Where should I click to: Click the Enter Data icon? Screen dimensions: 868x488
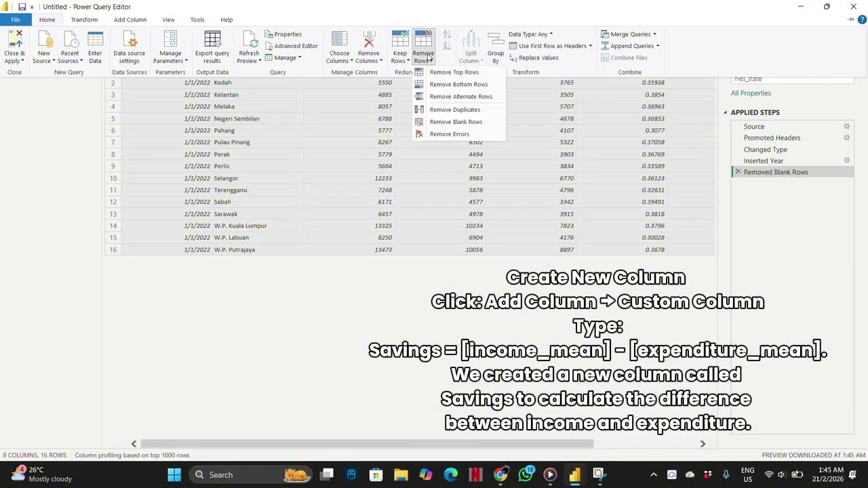(95, 39)
